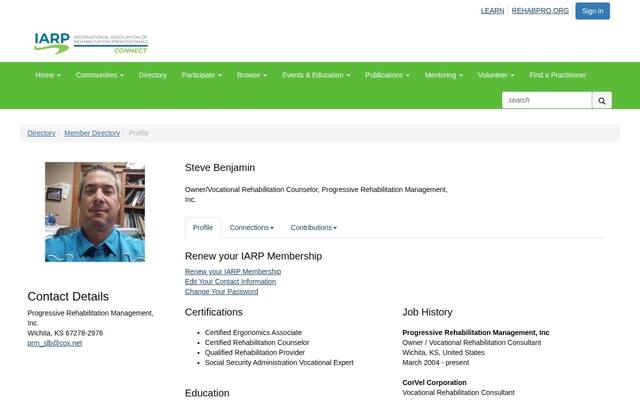The height and width of the screenshot is (400, 640).
Task: Click the Steve Benjamin name heading
Action: [220, 168]
